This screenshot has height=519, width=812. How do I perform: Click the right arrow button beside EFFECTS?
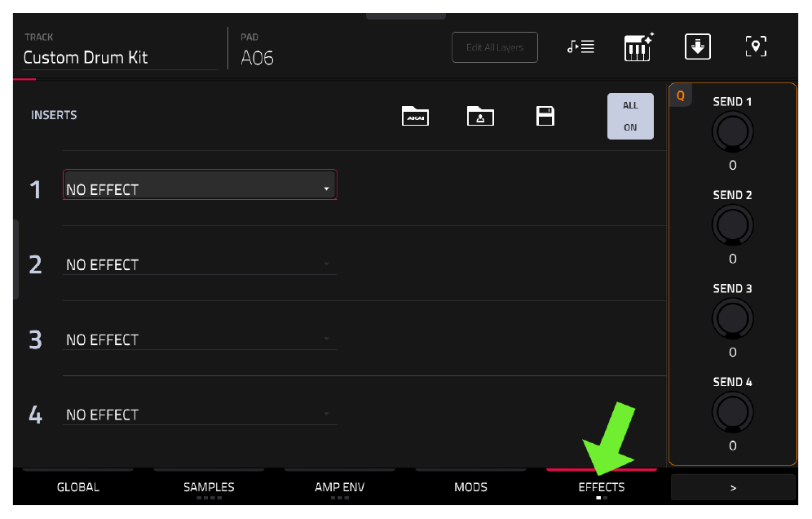[x=733, y=487]
